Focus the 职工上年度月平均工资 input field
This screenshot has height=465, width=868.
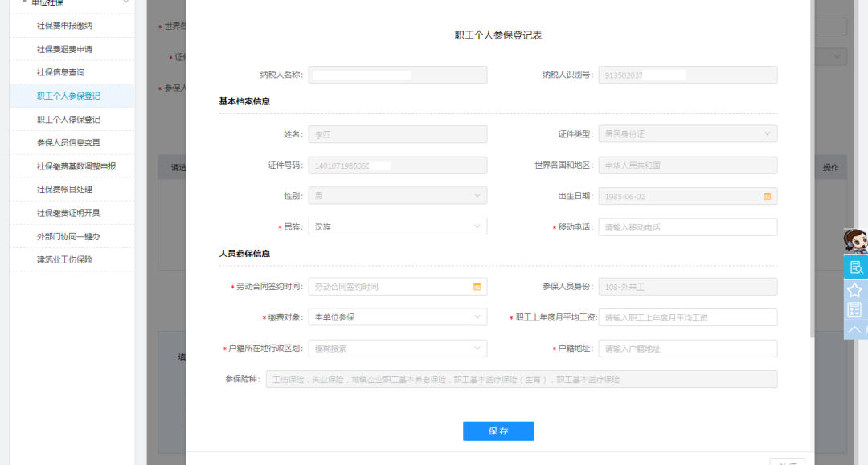click(x=687, y=317)
